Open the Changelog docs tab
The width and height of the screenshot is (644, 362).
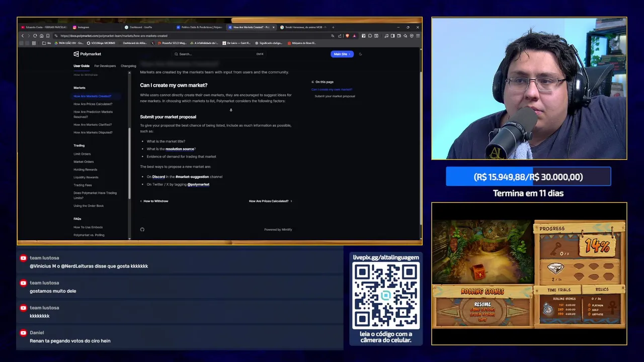click(x=128, y=66)
